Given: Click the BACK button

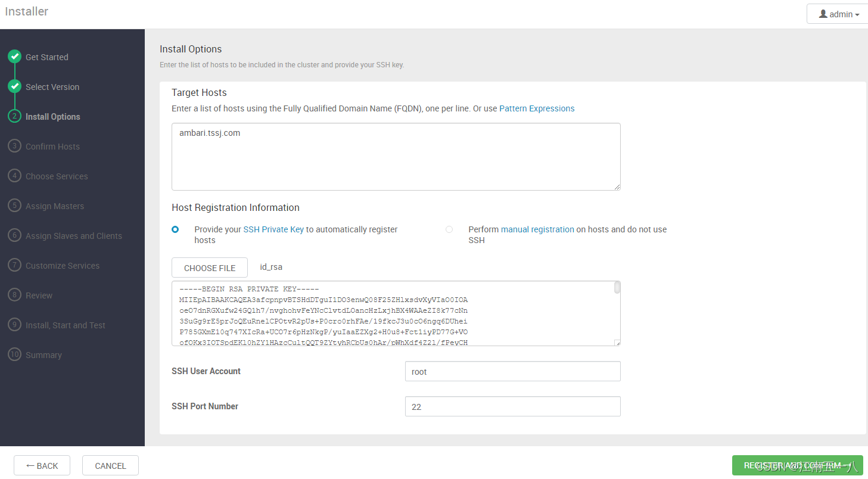Looking at the screenshot, I should (42, 465).
